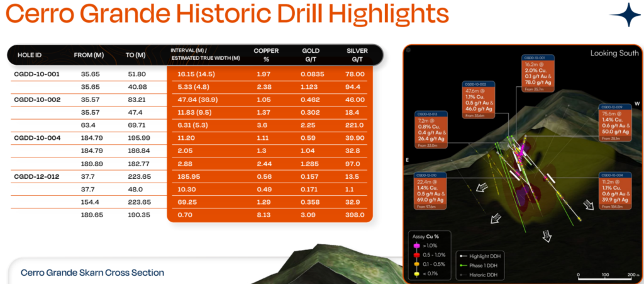Select the Historic DDH legend entry

click(480, 275)
